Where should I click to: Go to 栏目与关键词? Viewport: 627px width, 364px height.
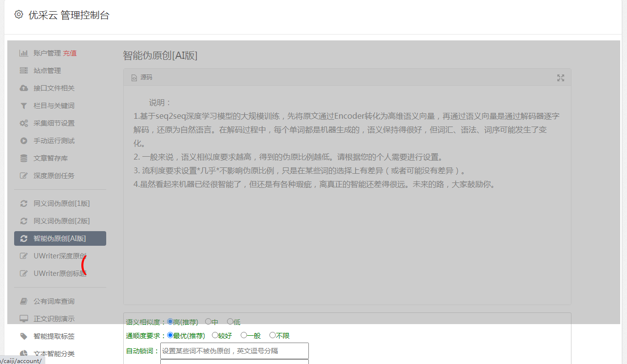tap(54, 106)
